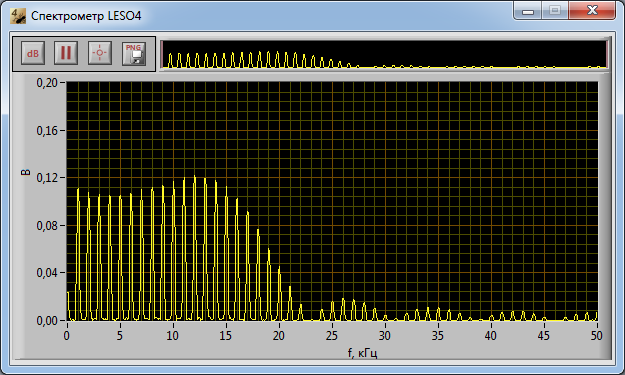Click the left handle of overview strip

(x=162, y=54)
